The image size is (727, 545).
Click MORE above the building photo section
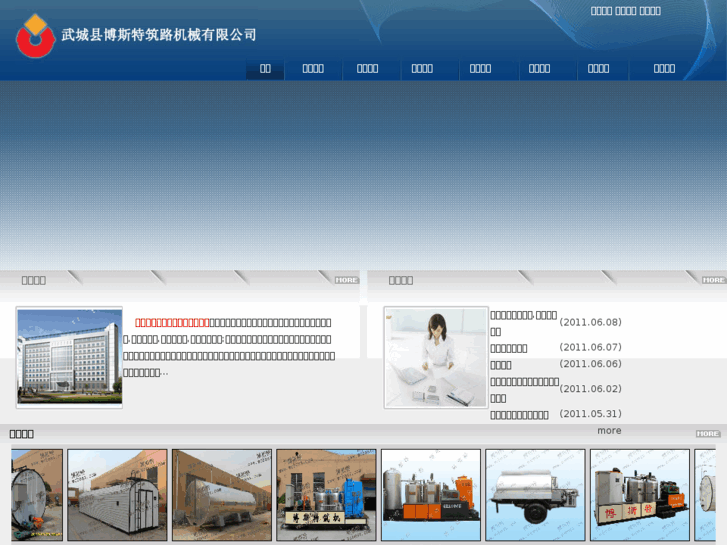[346, 280]
